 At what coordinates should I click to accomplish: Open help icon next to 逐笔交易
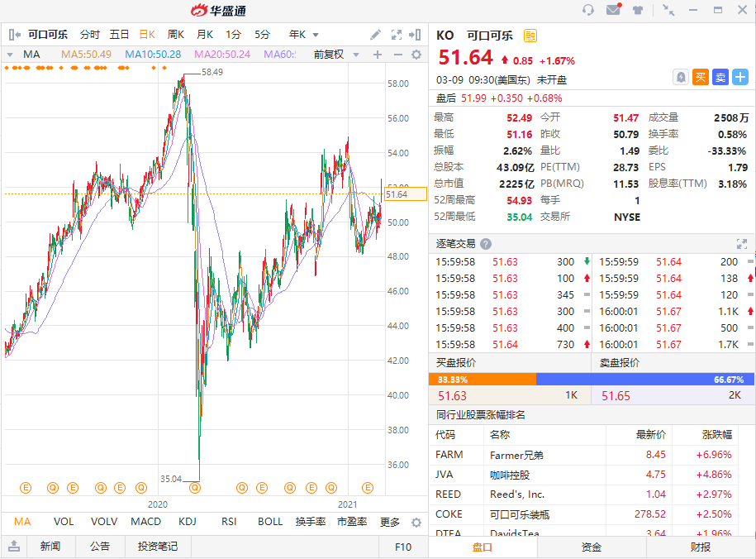click(486, 244)
